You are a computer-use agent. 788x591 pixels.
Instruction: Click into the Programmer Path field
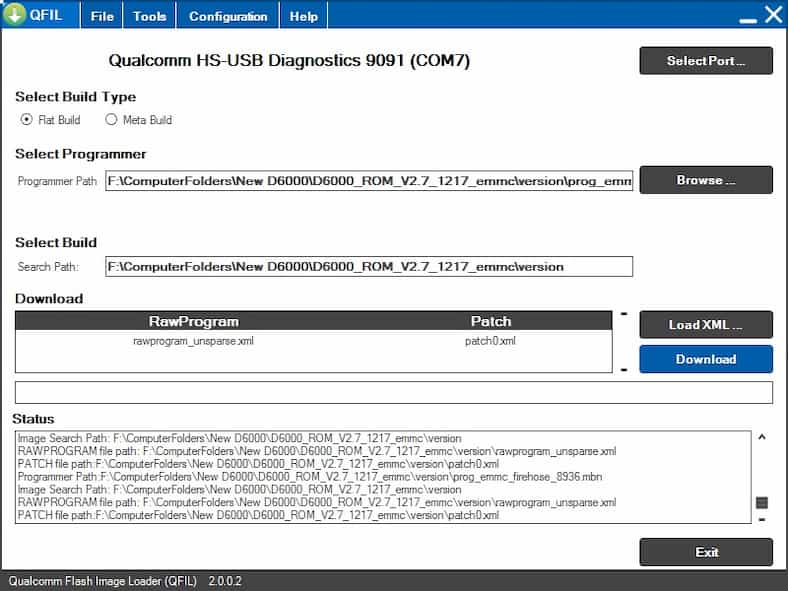[369, 181]
